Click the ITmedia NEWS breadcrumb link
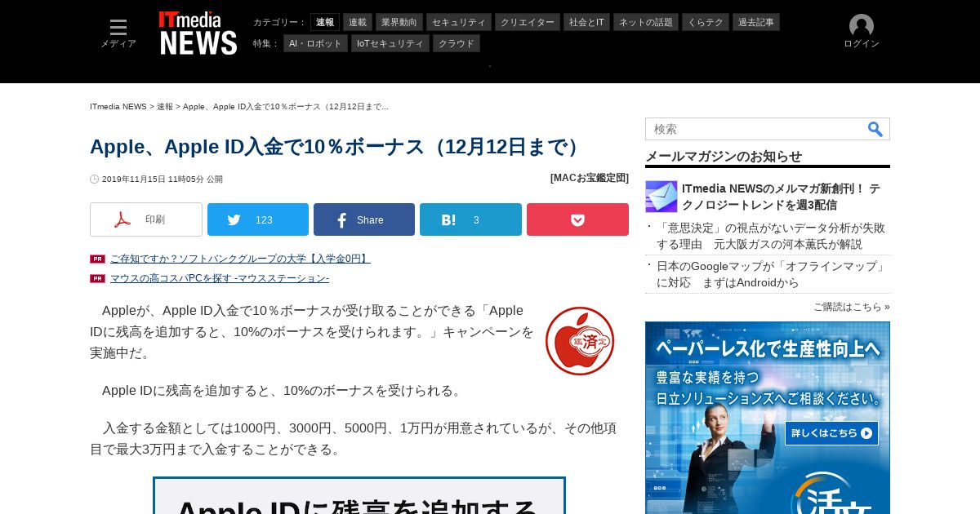The width and height of the screenshot is (980, 514). 118,107
